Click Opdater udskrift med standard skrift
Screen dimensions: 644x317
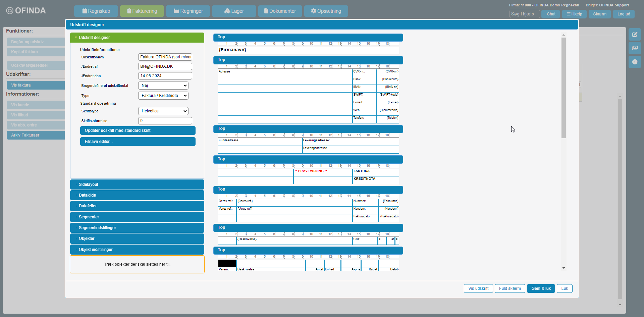pyautogui.click(x=138, y=130)
